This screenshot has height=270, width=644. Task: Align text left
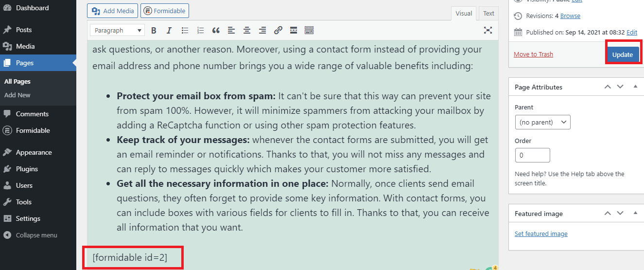pyautogui.click(x=231, y=30)
